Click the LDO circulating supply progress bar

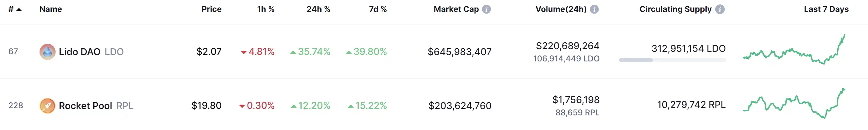[x=672, y=60]
